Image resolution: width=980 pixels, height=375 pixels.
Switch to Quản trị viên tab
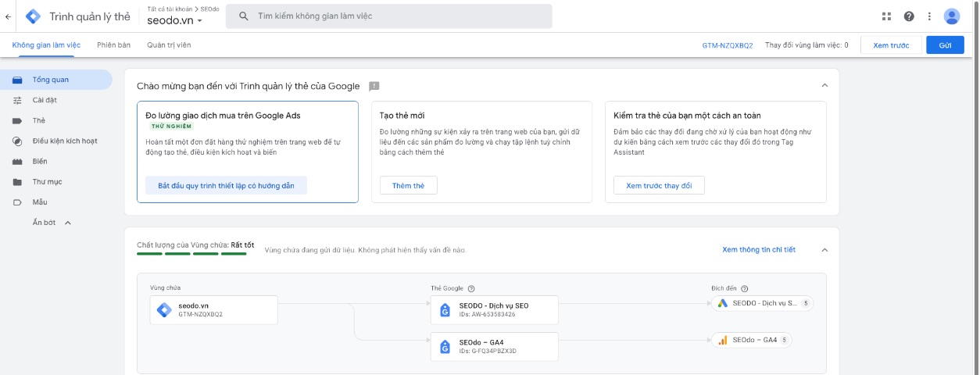[x=169, y=45]
